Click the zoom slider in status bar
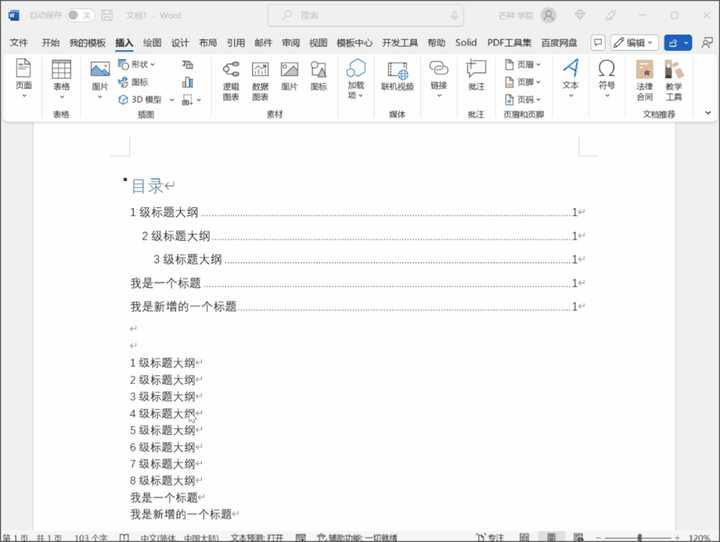The image size is (720, 542). point(638,537)
